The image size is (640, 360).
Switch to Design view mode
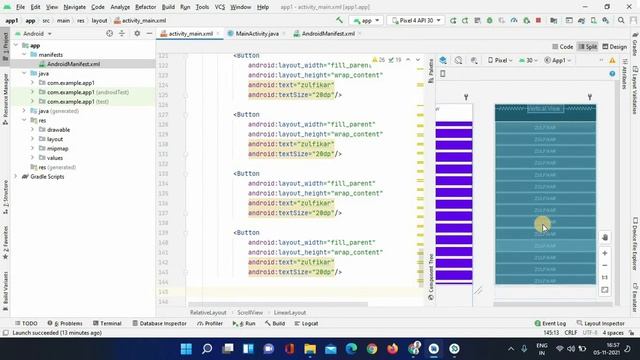click(x=614, y=47)
